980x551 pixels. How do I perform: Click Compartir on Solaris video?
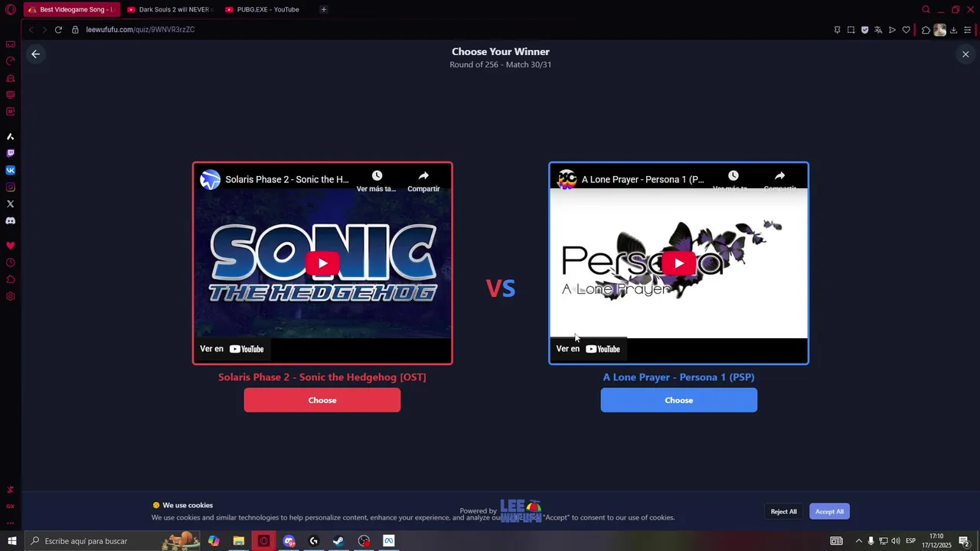click(423, 181)
